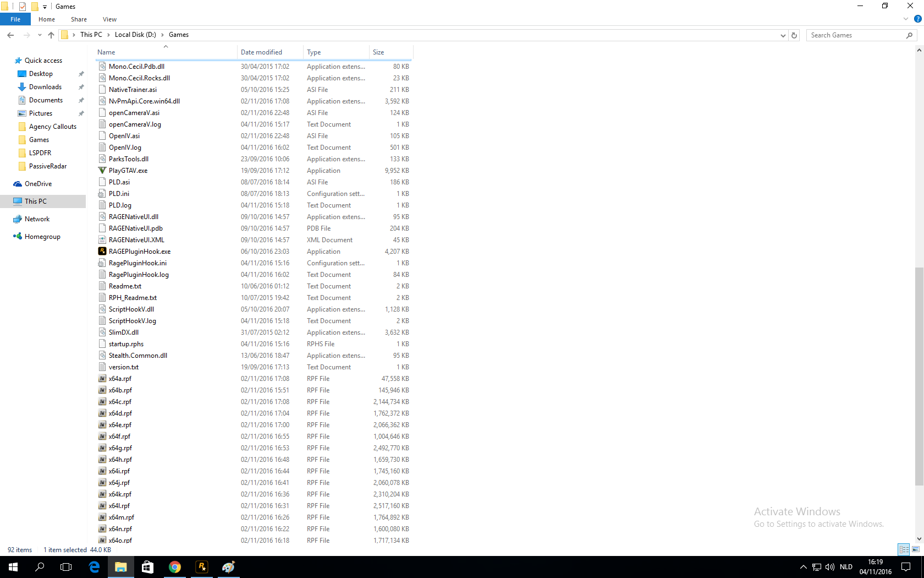Open the Local Disk (D:) breadcrumb chevron
The height and width of the screenshot is (578, 924).
[162, 35]
